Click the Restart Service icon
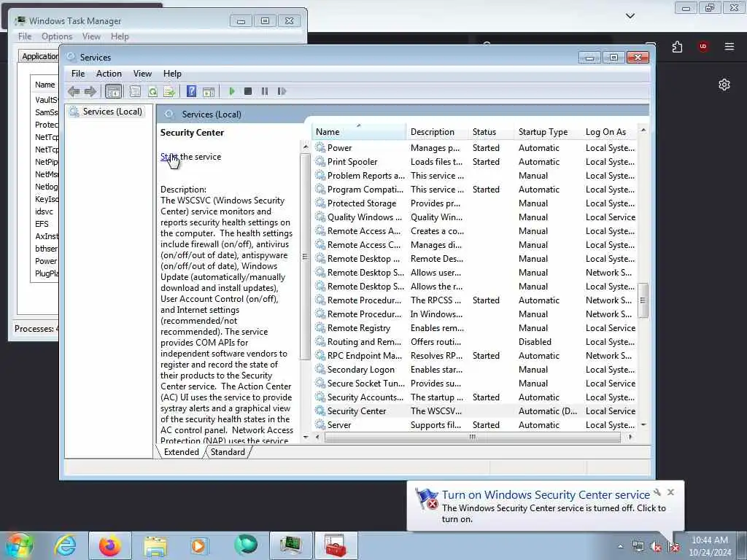Image resolution: width=747 pixels, height=560 pixels. 282,91
